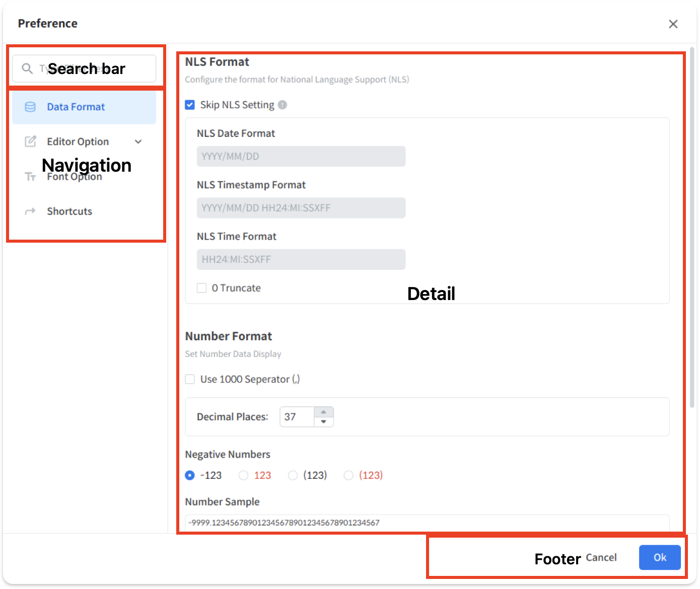Uncheck the Skip NLS Setting checkbox
The height and width of the screenshot is (589, 700).
[x=190, y=105]
